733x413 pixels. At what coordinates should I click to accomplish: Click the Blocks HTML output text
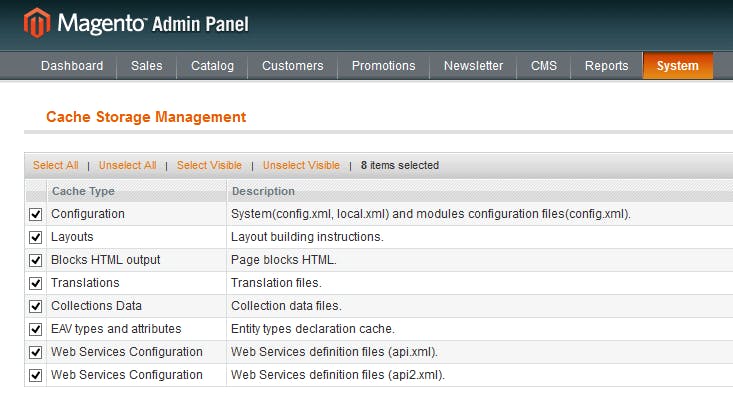click(106, 260)
